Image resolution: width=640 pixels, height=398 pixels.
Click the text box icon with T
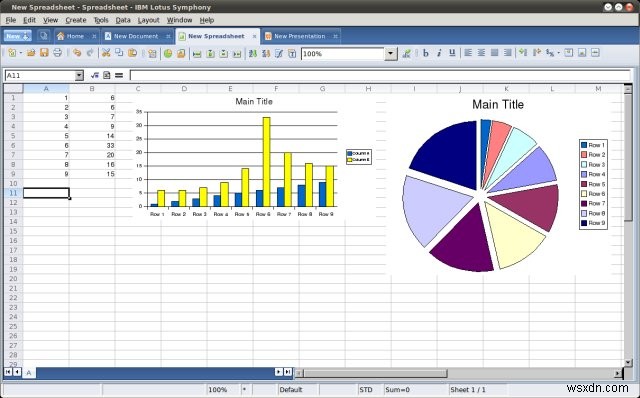292,53
